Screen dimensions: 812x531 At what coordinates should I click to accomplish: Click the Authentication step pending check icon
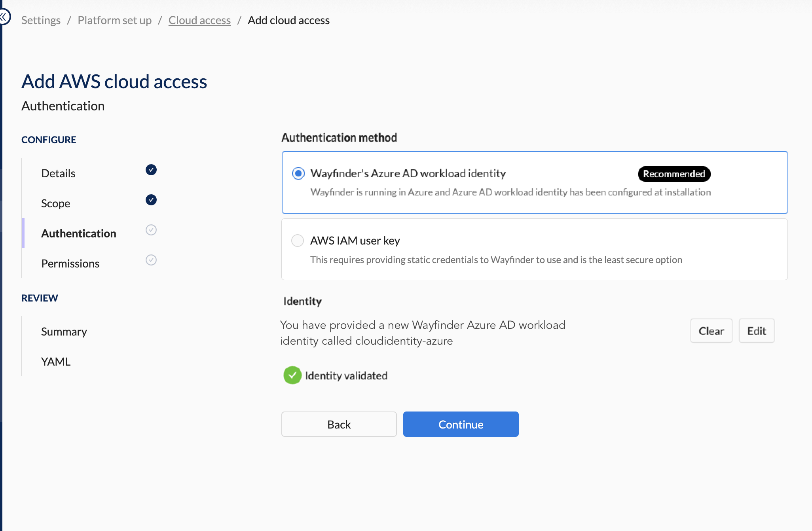151,230
